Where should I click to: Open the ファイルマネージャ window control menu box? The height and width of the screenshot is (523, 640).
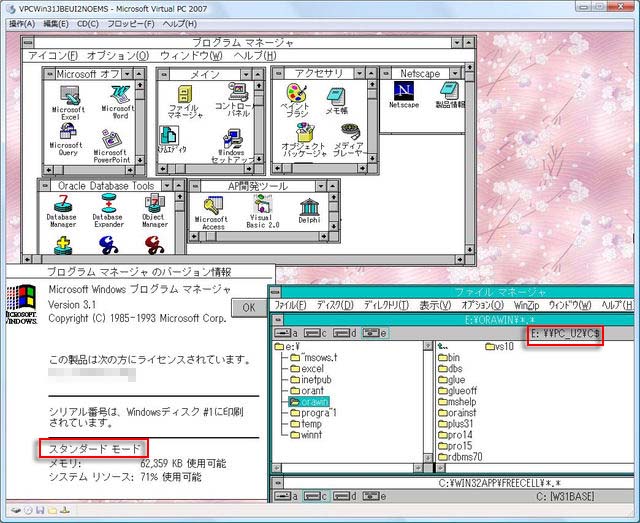[275, 292]
